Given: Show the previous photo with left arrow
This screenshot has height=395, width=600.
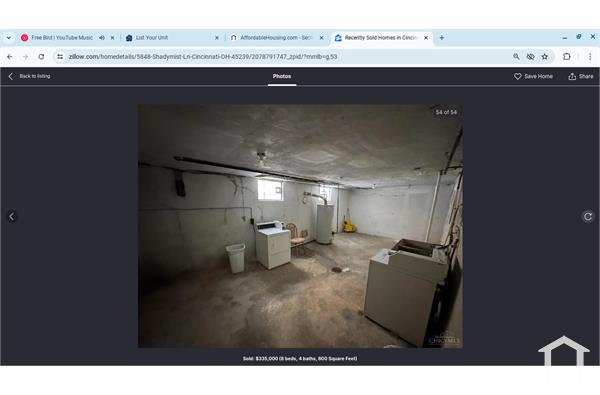Looking at the screenshot, I should [11, 216].
